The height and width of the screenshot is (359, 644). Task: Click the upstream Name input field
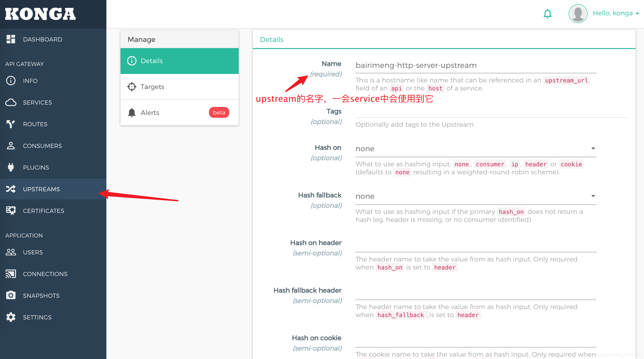point(475,65)
